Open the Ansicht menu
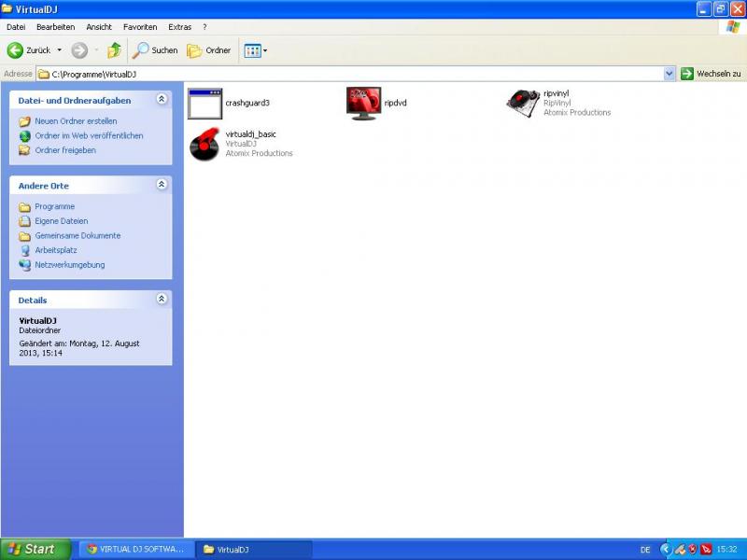The image size is (747, 560). tap(99, 27)
